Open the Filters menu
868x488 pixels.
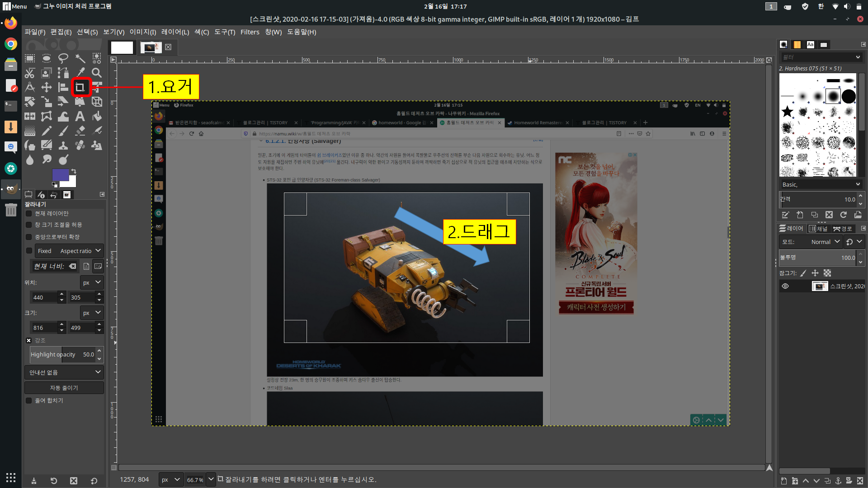pyautogui.click(x=250, y=32)
